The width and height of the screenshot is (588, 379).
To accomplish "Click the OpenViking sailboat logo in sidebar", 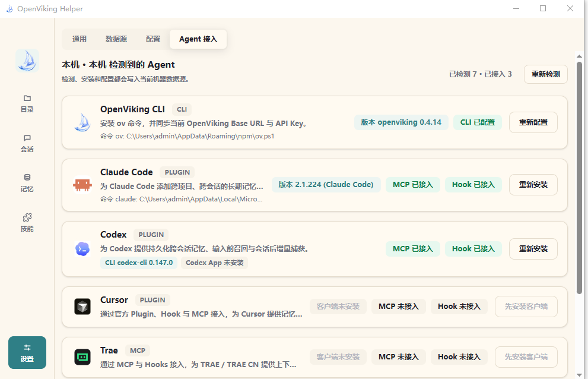I will [27, 61].
